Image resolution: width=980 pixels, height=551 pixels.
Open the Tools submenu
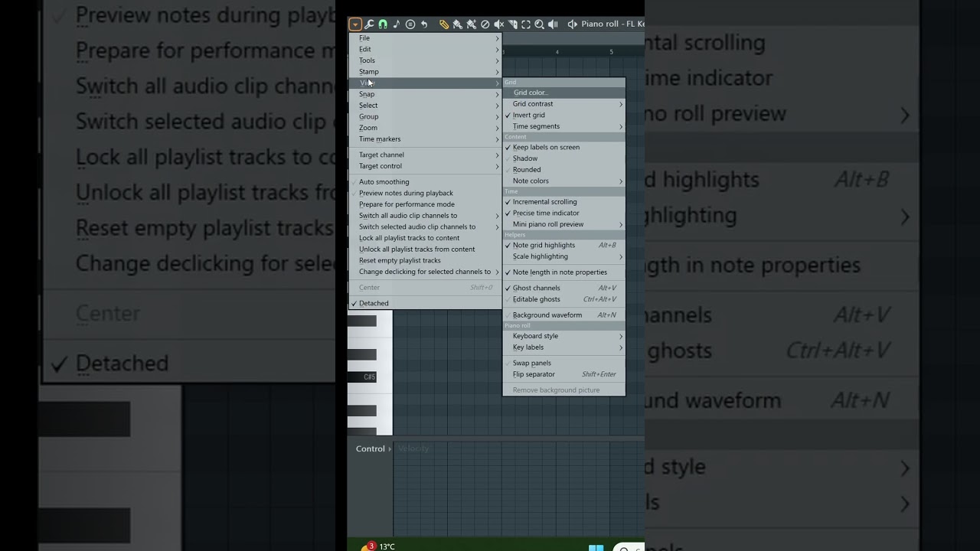tap(425, 60)
